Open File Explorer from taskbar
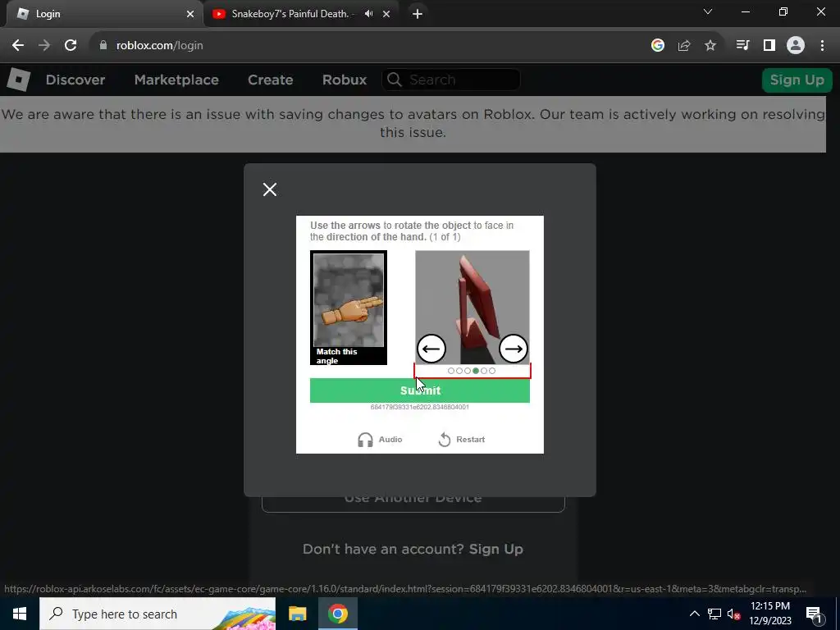This screenshot has width=840, height=630. click(297, 614)
